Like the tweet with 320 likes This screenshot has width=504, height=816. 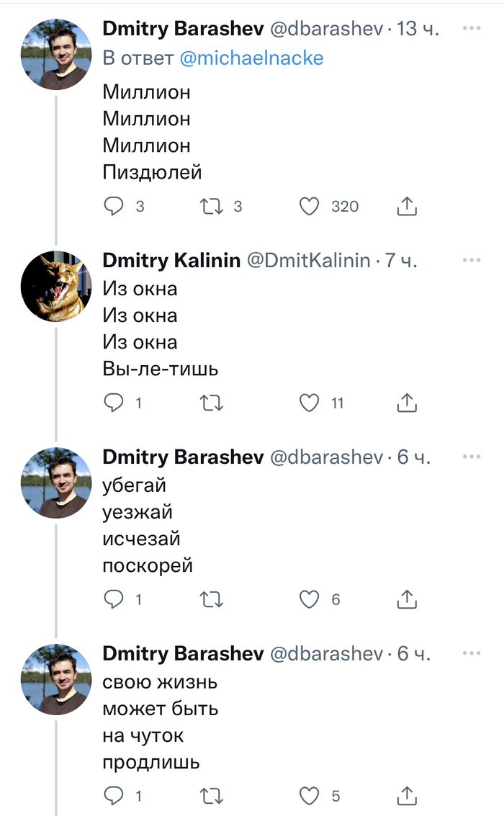coord(310,207)
